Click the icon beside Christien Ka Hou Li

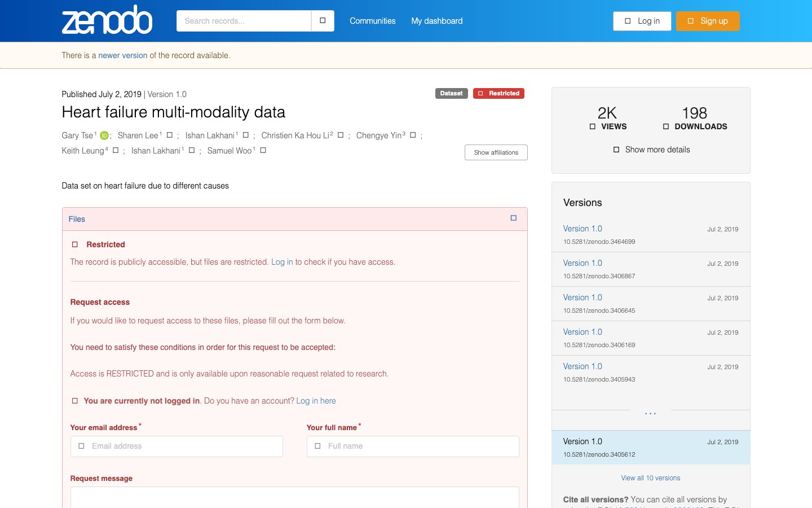click(x=341, y=135)
